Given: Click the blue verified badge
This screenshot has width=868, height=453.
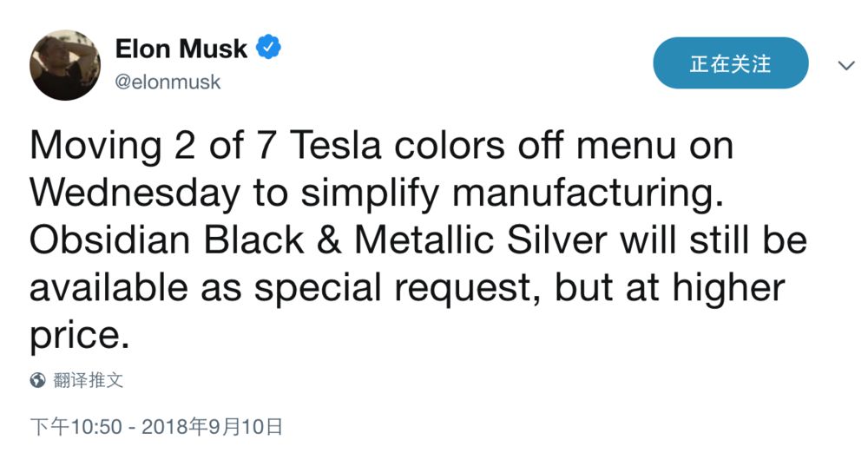Looking at the screenshot, I should (x=268, y=49).
